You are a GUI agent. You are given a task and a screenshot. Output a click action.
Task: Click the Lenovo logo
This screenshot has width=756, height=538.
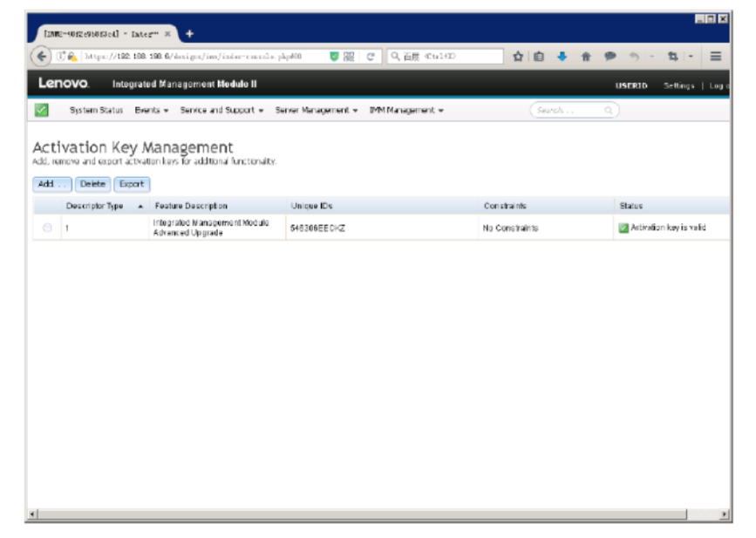tap(64, 83)
